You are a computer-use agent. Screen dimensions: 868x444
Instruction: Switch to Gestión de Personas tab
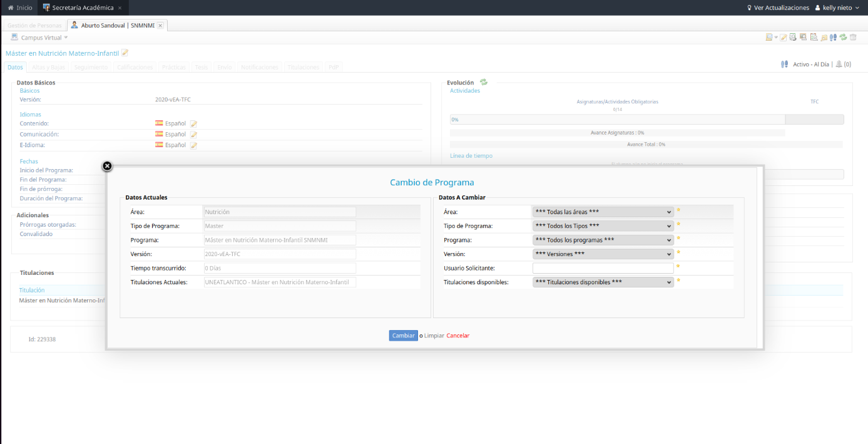[x=34, y=25]
